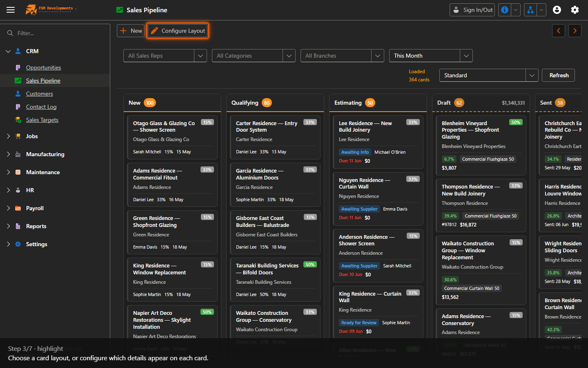Click the blue info icon button

[505, 10]
